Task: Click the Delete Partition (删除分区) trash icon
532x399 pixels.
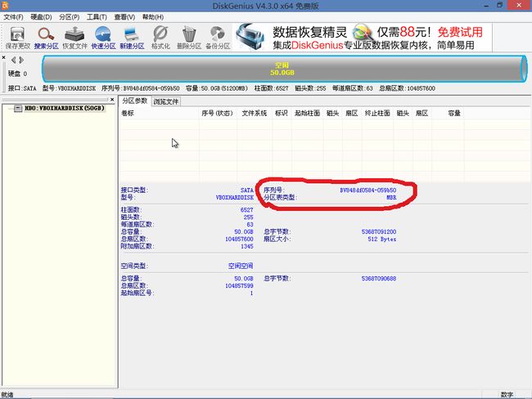Action: pos(189,38)
